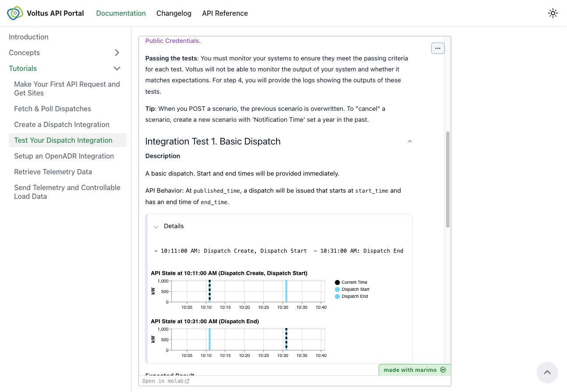Click the second chart's blue 10:11 dispatch start line
This screenshot has height=392, width=567.
click(209, 339)
